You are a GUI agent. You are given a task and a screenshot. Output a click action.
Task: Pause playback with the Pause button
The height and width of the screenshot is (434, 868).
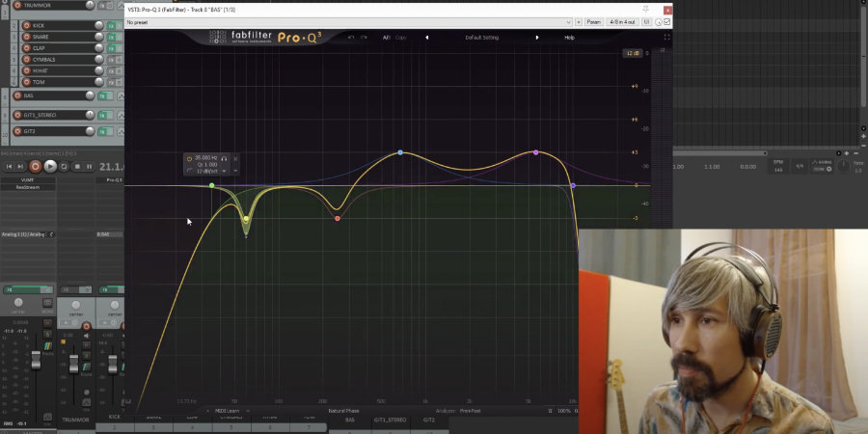point(89,166)
